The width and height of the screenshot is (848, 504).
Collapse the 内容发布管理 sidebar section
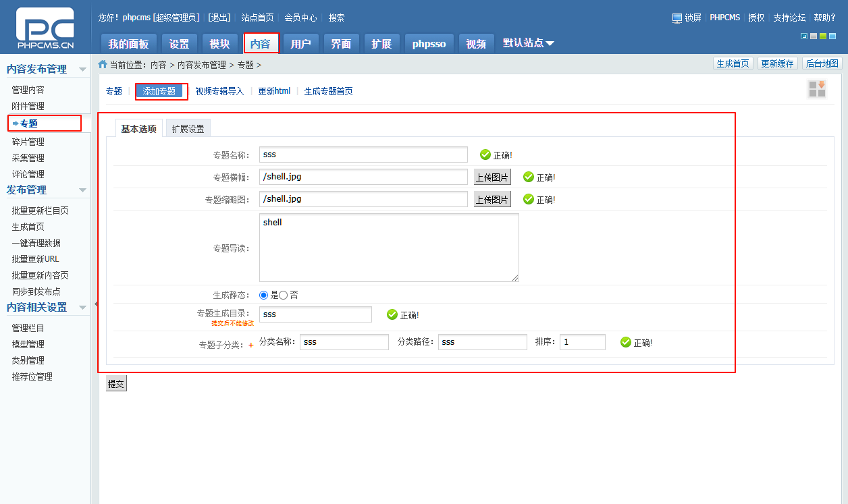(82, 69)
